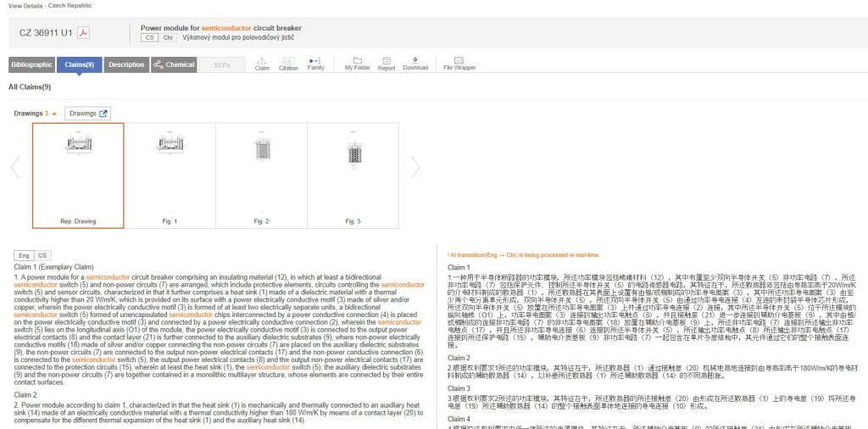
Task: Open the patent Family icon
Action: tap(315, 64)
